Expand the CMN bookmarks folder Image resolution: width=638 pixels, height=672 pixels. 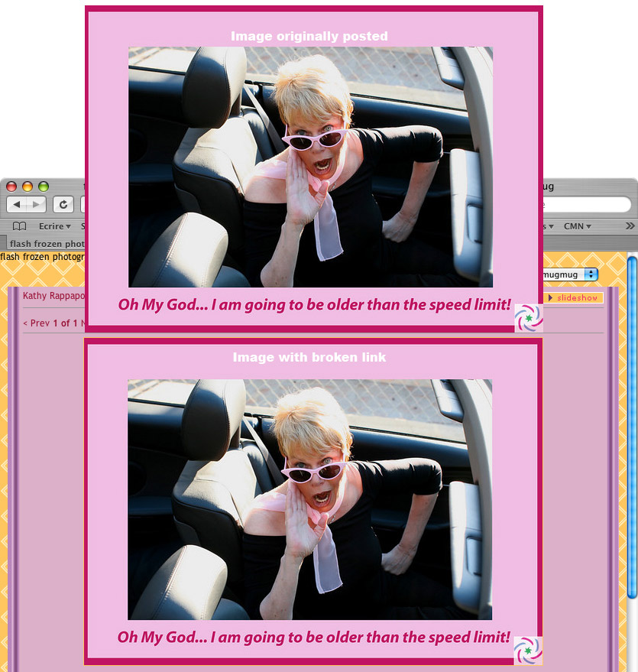[578, 226]
